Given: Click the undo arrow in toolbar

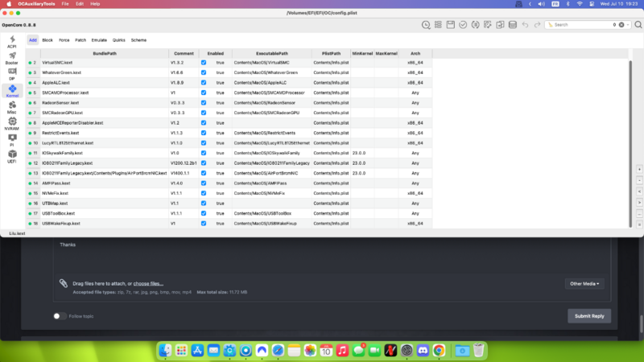Looking at the screenshot, I should click(525, 25).
